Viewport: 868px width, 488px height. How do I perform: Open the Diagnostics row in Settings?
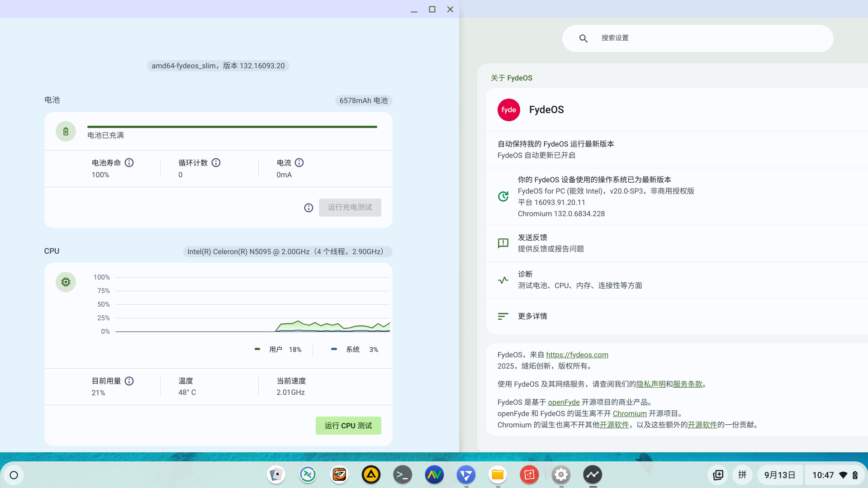(x=677, y=280)
